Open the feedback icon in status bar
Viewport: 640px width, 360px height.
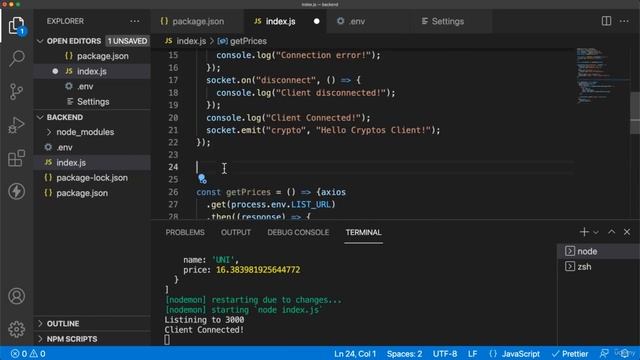click(604, 353)
